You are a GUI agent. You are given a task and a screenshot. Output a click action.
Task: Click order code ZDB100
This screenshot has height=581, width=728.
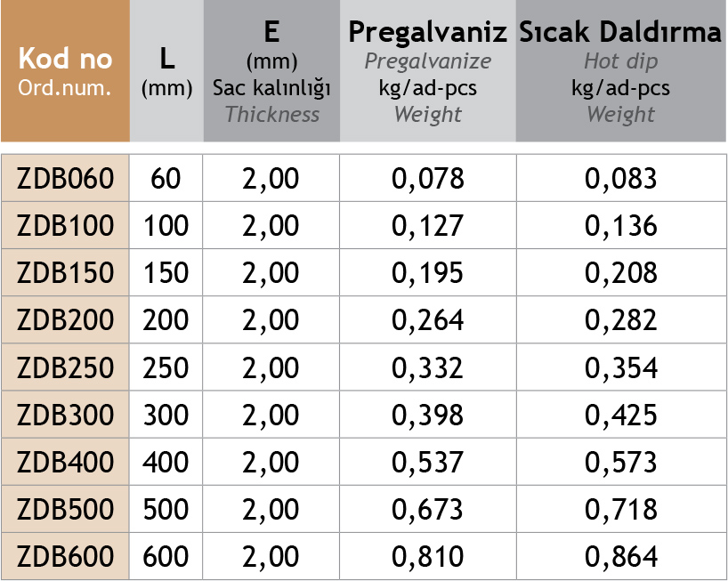click(x=66, y=226)
